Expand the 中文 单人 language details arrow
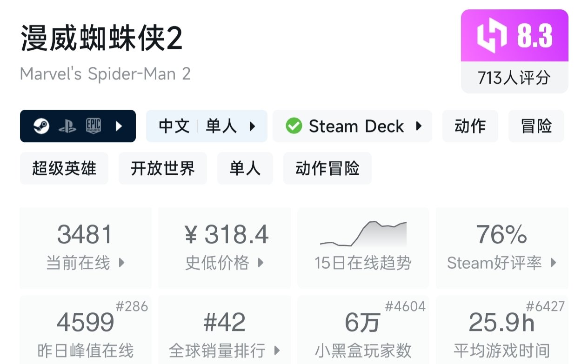Image resolution: width=588 pixels, height=364 pixels. (253, 126)
